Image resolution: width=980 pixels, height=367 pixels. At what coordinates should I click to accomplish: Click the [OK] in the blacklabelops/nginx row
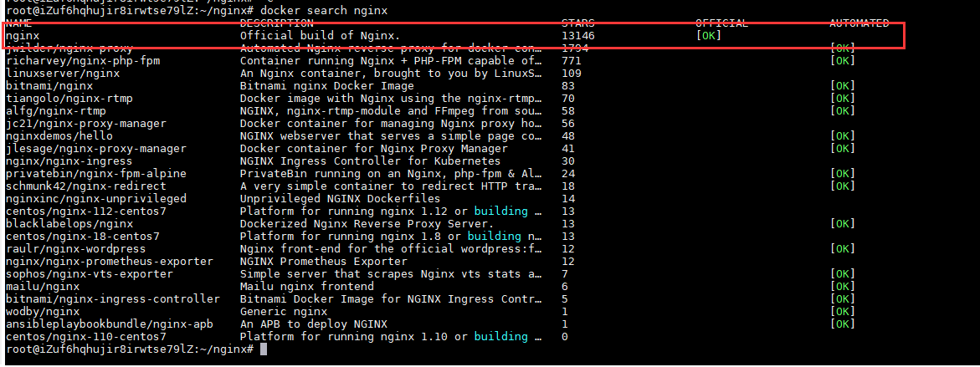843,223
